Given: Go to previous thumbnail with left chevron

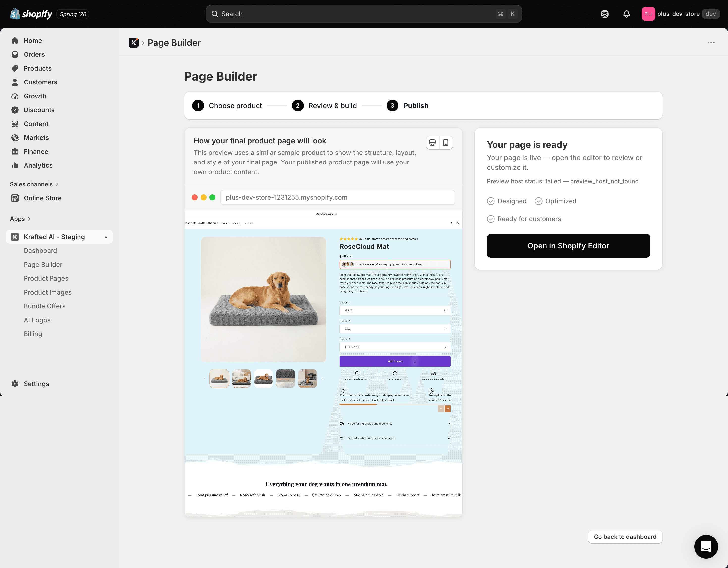Looking at the screenshot, I should click(x=205, y=379).
